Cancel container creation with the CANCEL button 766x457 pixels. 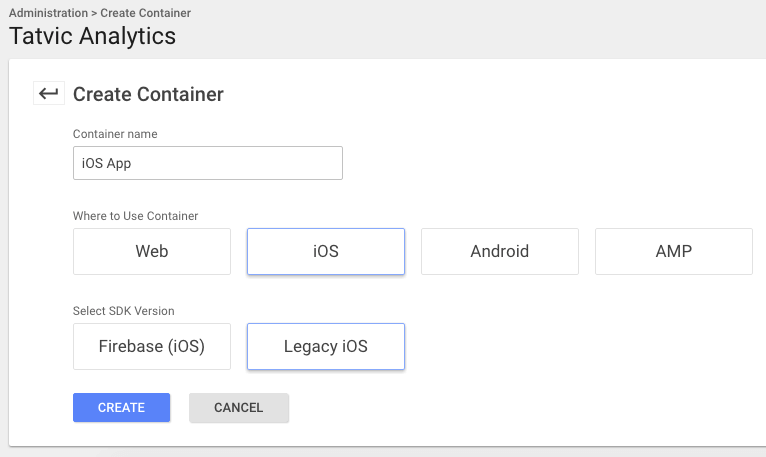click(x=239, y=407)
